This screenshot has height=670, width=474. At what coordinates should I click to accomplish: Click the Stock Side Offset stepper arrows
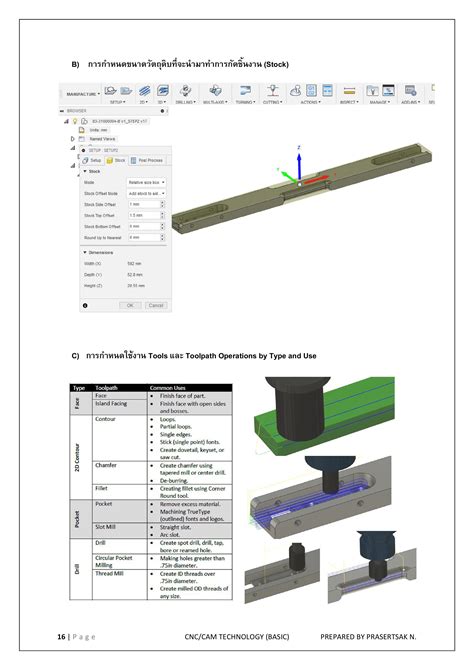[162, 205]
